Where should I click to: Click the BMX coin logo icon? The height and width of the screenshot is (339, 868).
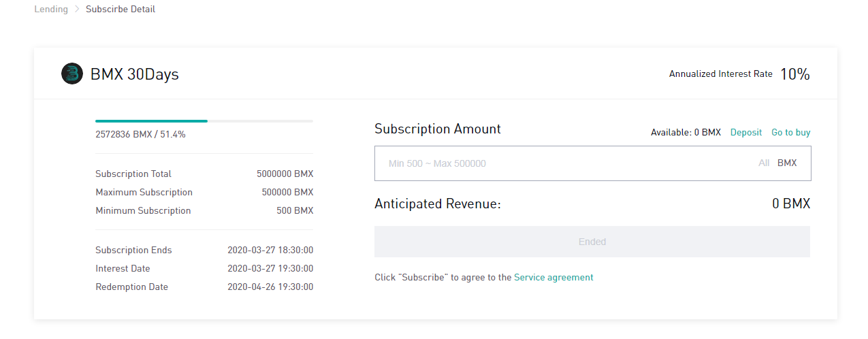coord(71,74)
